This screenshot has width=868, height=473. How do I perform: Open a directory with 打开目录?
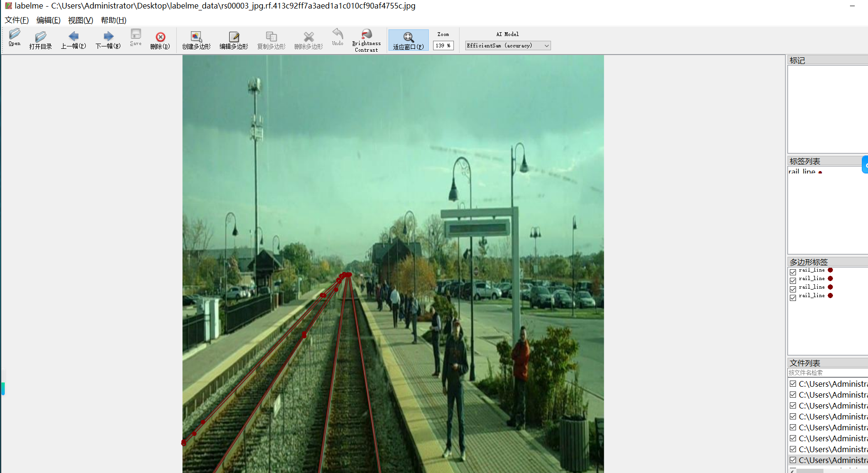coord(41,39)
